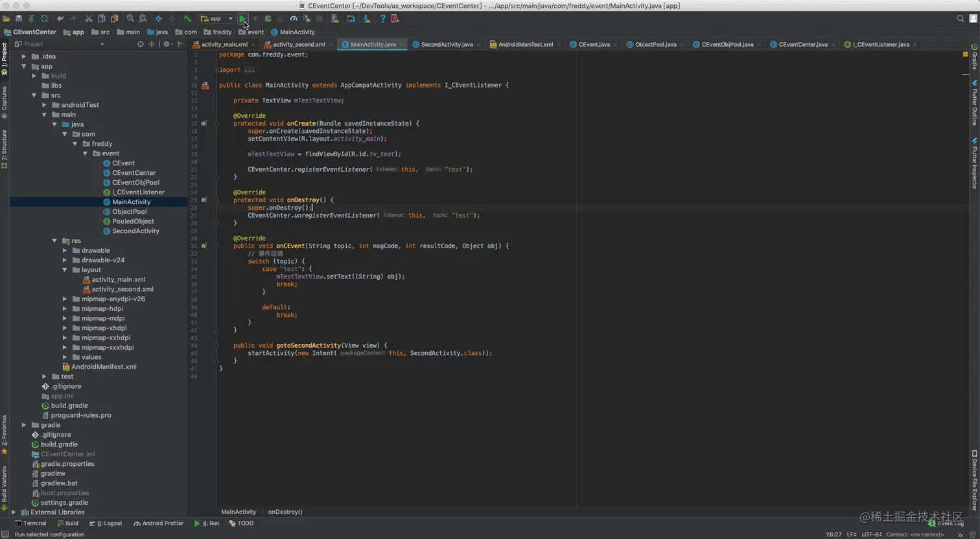
Task: Switch to the CEventCenter.java editor tab
Action: (802, 45)
